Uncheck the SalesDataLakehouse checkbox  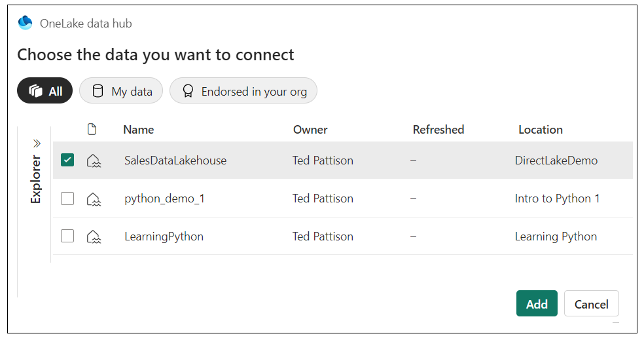coord(67,160)
